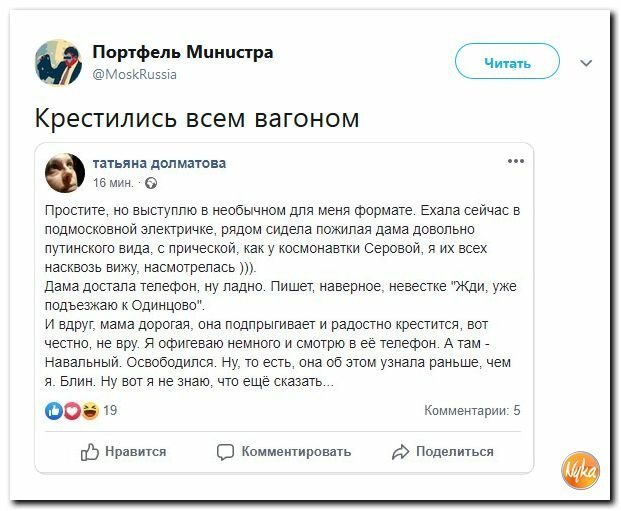Open the @MoskRussia handle

[x=134, y=74]
